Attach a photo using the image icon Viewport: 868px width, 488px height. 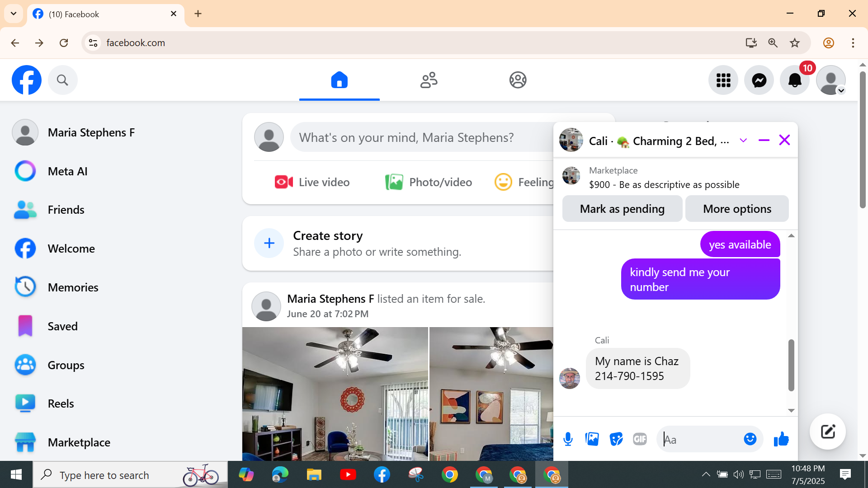592,439
